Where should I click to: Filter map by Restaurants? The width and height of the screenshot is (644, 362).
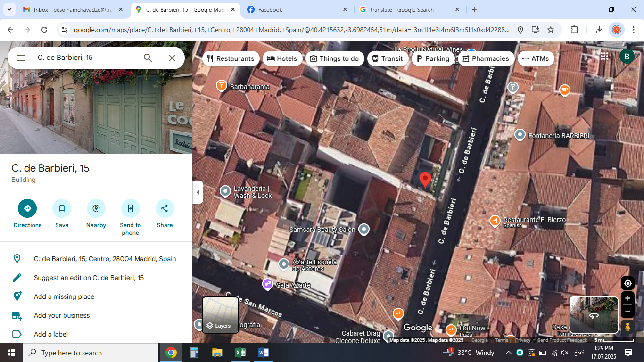(231, 58)
